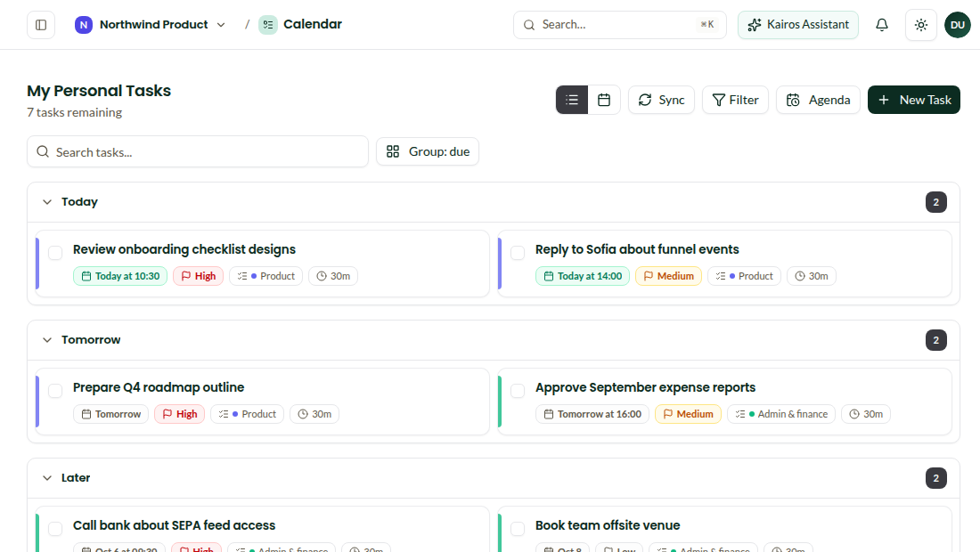Click the Search tasks input

pyautogui.click(x=198, y=151)
